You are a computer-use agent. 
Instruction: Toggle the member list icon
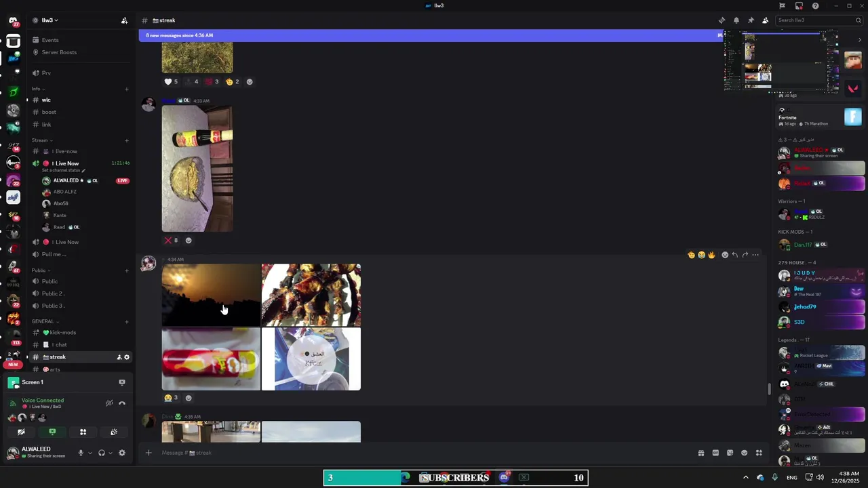766,20
